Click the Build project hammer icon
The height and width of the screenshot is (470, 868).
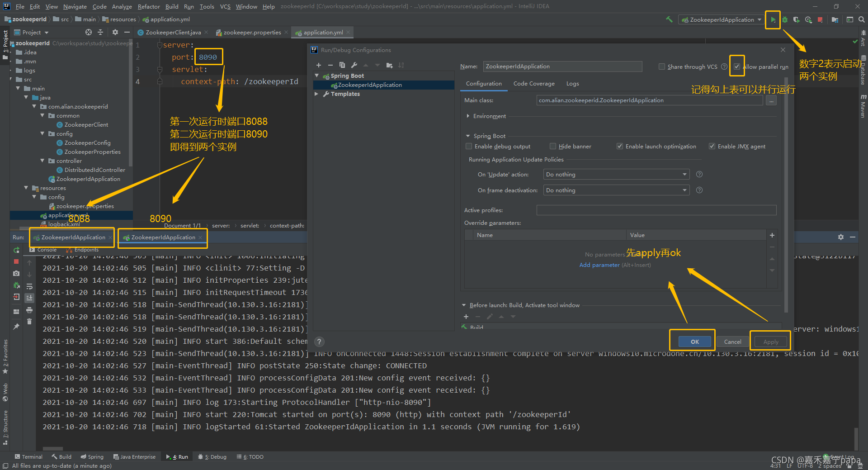(x=669, y=19)
